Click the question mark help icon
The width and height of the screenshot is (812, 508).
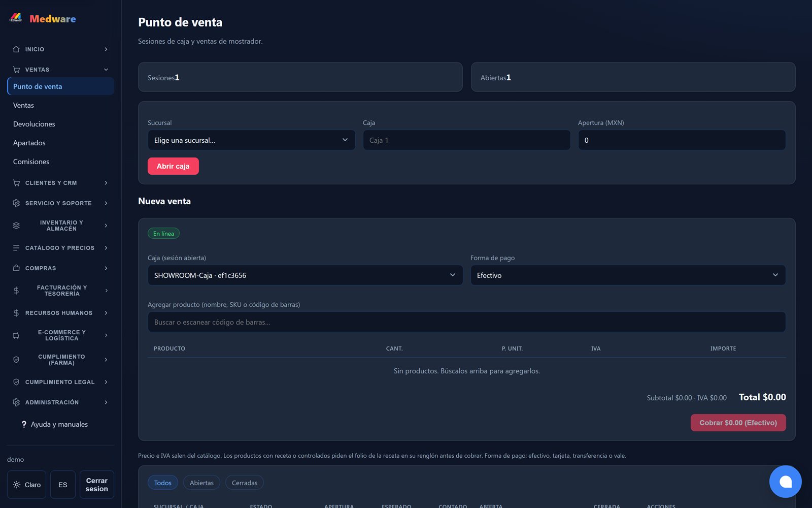(x=24, y=424)
